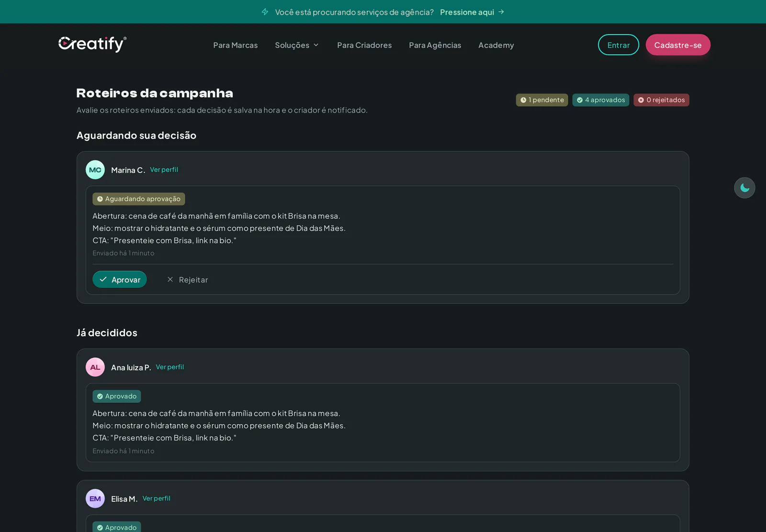Open Elisa M. avatar EM
Image resolution: width=766 pixels, height=532 pixels.
[95, 498]
